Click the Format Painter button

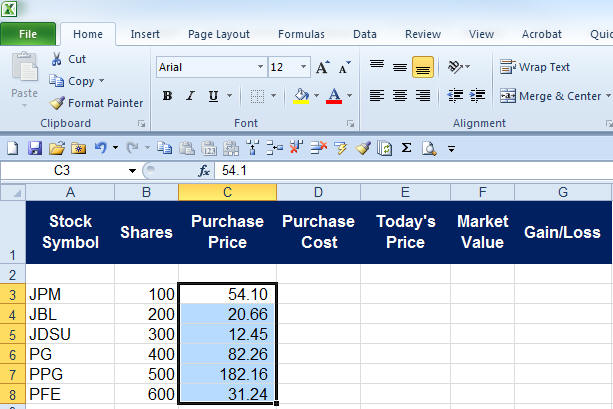pyautogui.click(x=97, y=103)
